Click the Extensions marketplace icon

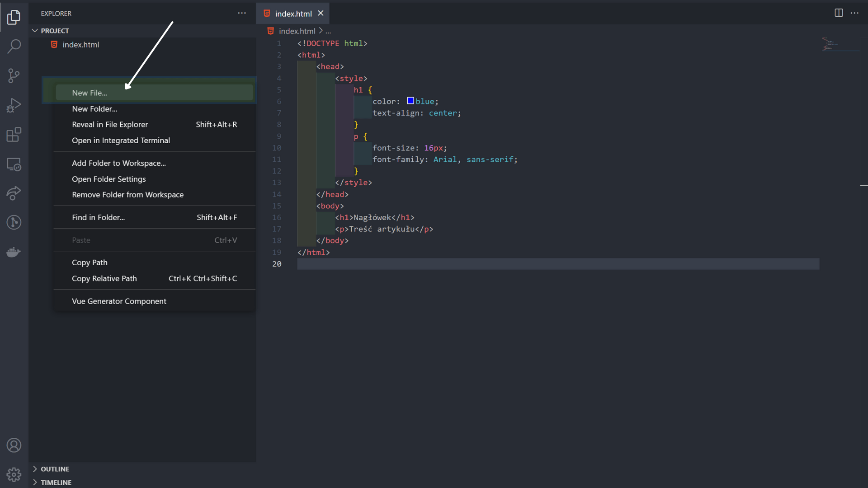(x=14, y=135)
